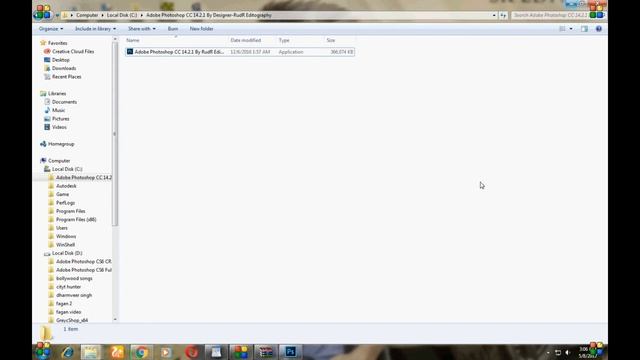The image size is (640, 360).
Task: Open Include in library dropdown
Action: 96,29
